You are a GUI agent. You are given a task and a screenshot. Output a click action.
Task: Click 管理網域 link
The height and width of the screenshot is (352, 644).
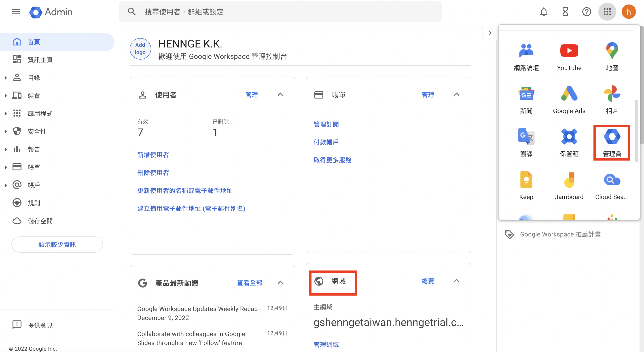tap(326, 345)
